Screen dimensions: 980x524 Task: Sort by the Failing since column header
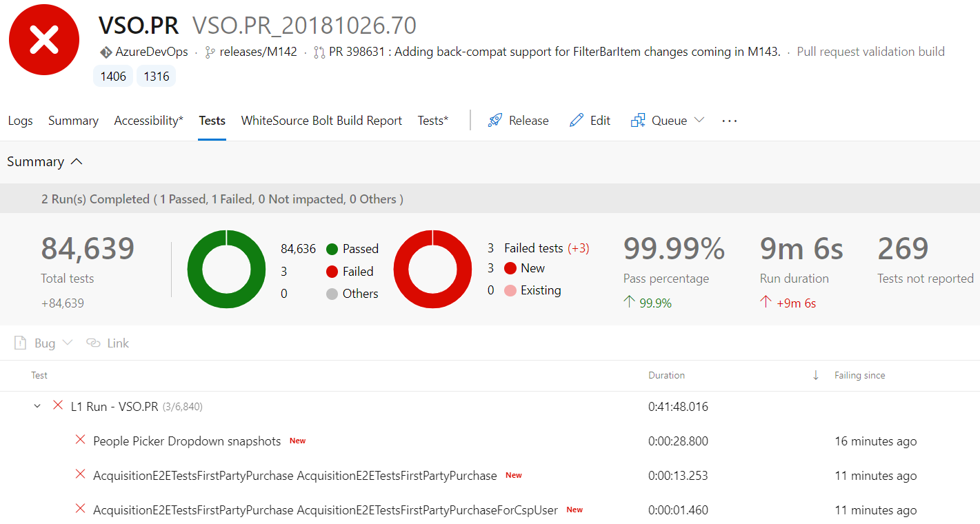point(859,376)
